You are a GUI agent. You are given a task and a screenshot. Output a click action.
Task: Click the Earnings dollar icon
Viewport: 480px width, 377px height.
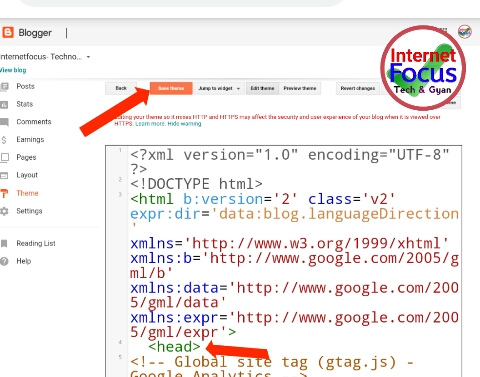tap(4, 140)
